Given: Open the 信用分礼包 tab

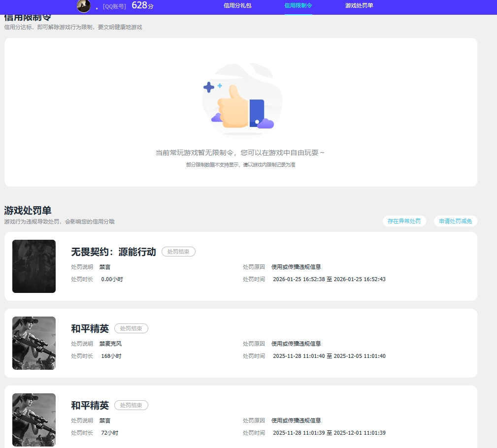Looking at the screenshot, I should coord(237,6).
